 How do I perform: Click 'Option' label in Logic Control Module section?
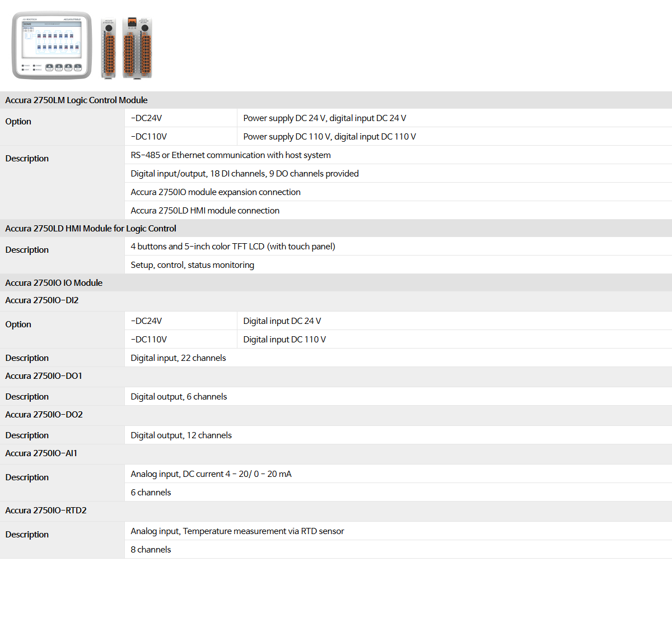pyautogui.click(x=18, y=122)
